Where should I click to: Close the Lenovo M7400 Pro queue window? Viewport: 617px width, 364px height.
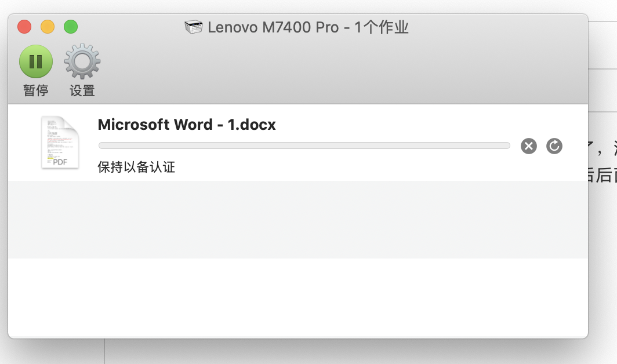pyautogui.click(x=24, y=27)
